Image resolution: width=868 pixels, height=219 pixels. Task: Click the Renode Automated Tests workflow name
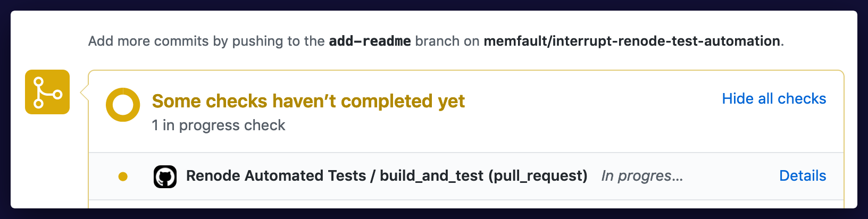(x=276, y=176)
